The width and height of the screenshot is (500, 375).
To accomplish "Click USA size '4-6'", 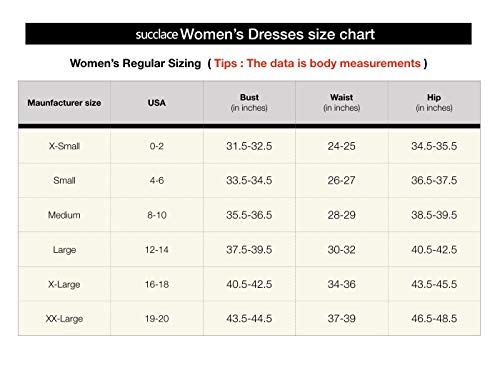I will (157, 180).
